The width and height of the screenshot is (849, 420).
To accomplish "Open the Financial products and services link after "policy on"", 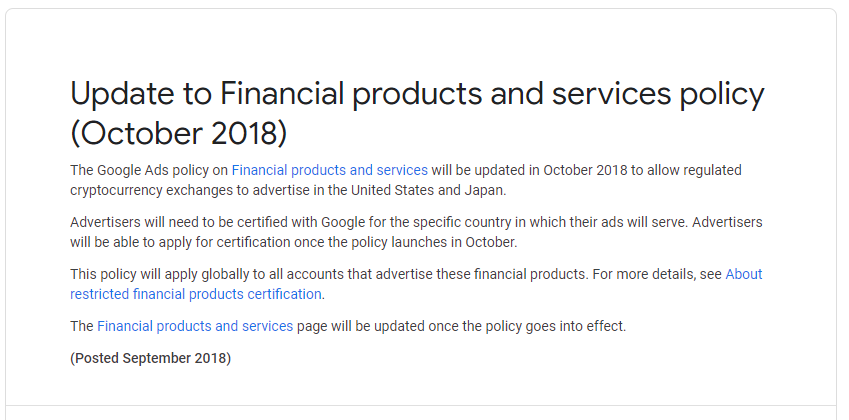I will point(330,170).
